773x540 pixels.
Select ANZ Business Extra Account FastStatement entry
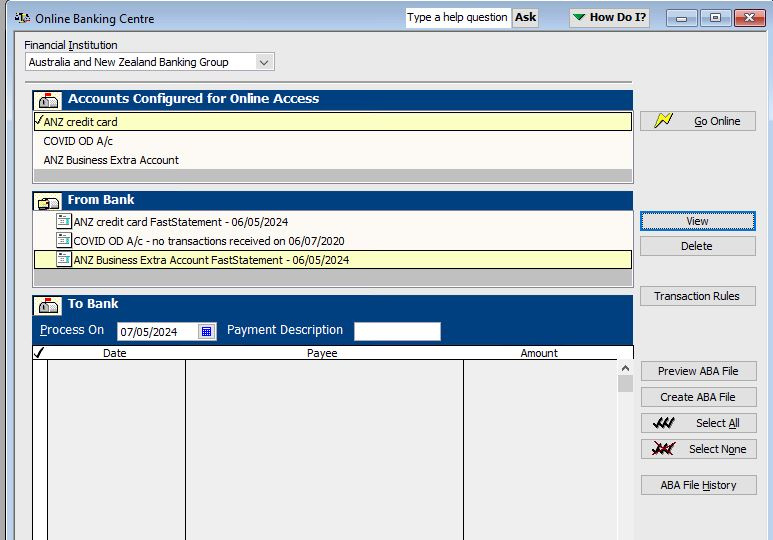point(333,260)
